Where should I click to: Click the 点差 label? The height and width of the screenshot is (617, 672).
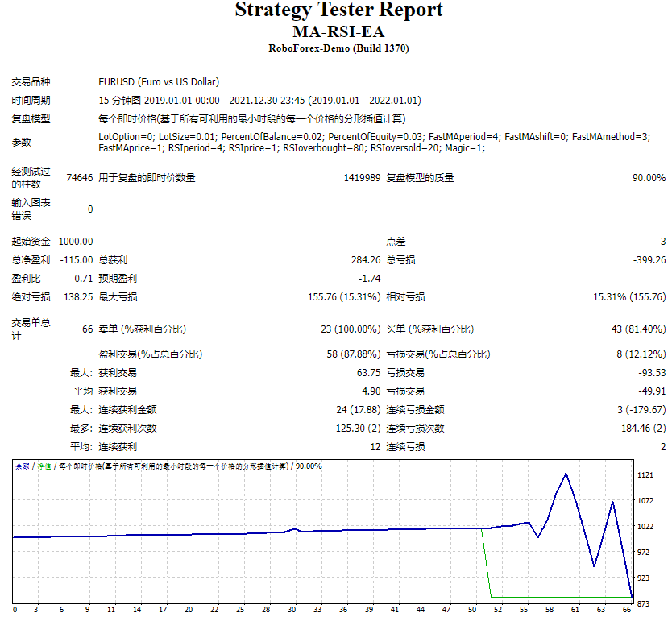(396, 241)
